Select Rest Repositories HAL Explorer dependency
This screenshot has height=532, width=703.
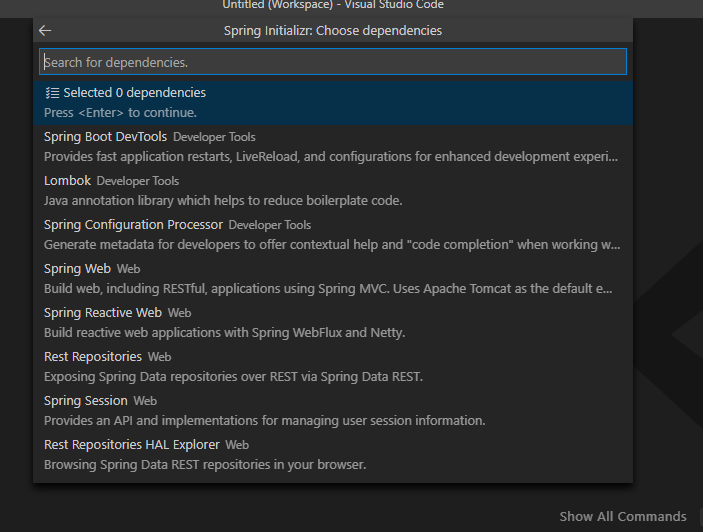pyautogui.click(x=333, y=454)
